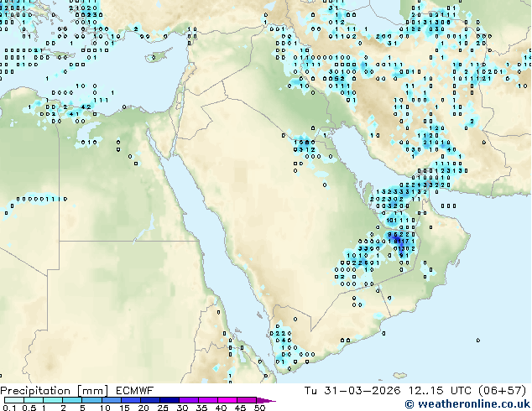Image resolution: width=532 pixels, height=411 pixels.
Task: Select the 0.5–1 mm legend swatch
Action: (x=34, y=400)
